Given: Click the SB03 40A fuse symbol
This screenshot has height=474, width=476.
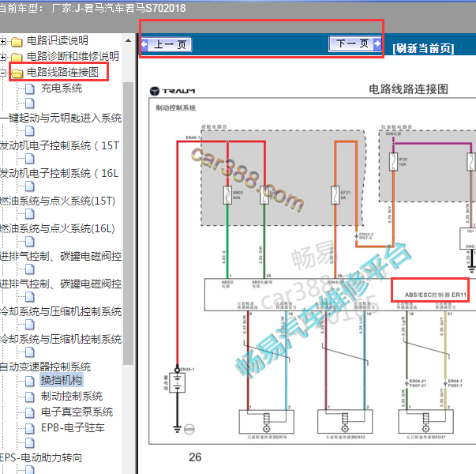Looking at the screenshot, I should (227, 195).
